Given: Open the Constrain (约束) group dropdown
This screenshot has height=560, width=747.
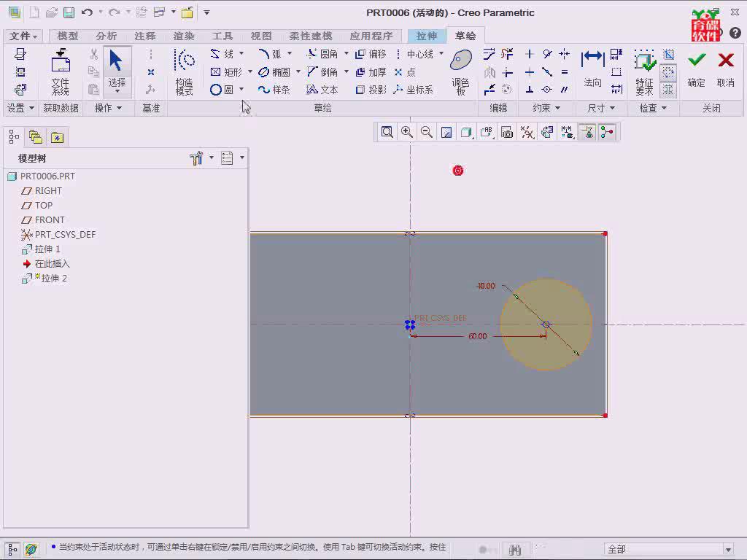Looking at the screenshot, I should coord(546,108).
